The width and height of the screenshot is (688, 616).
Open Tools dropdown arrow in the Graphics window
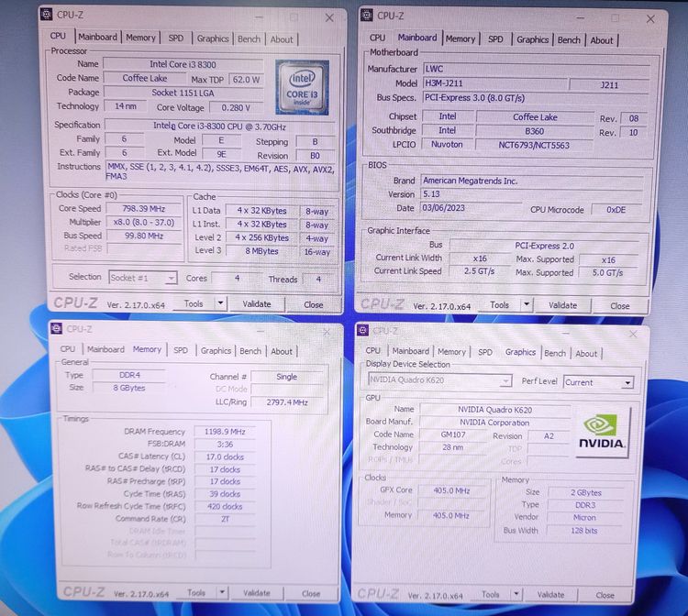516,595
